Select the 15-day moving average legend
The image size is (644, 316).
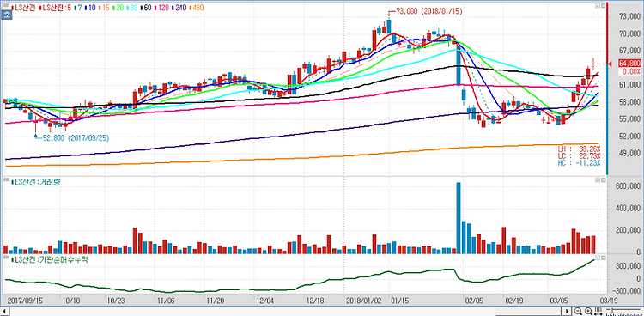coord(104,8)
